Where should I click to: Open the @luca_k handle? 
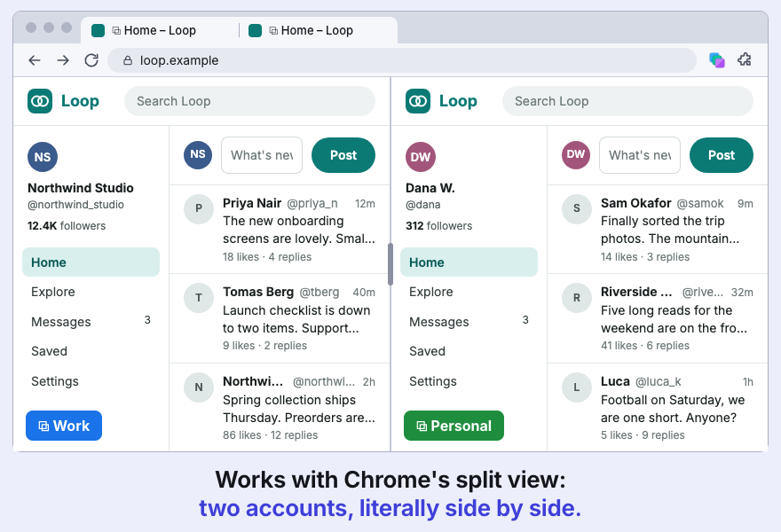point(658,381)
